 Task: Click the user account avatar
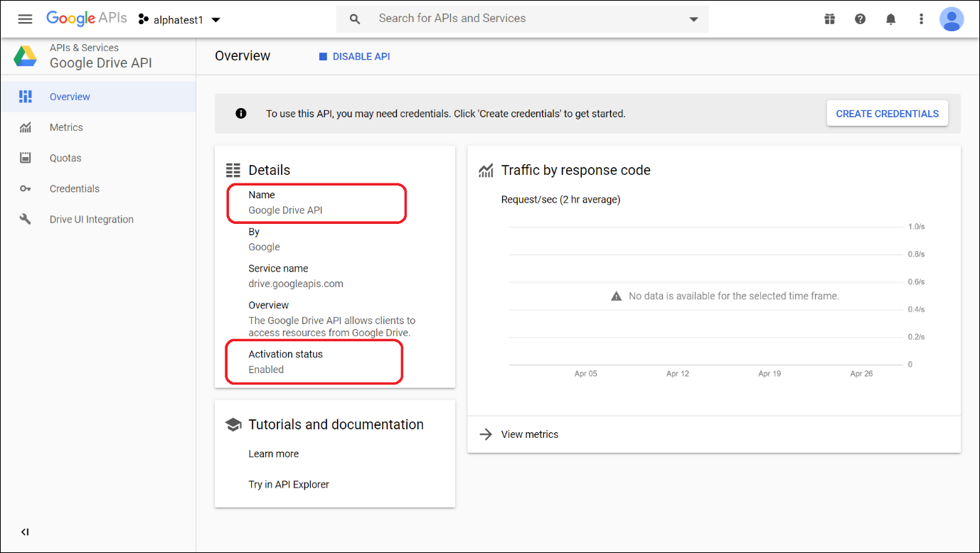[951, 19]
